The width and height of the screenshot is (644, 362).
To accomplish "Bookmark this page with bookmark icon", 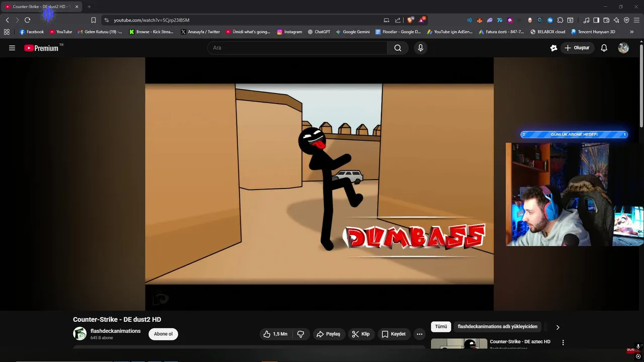I will pyautogui.click(x=94, y=20).
